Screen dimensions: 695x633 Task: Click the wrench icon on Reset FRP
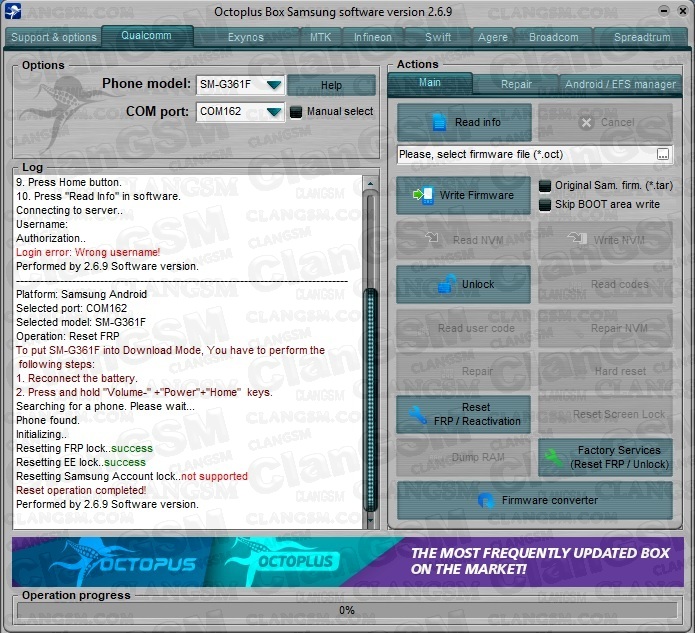coord(418,414)
